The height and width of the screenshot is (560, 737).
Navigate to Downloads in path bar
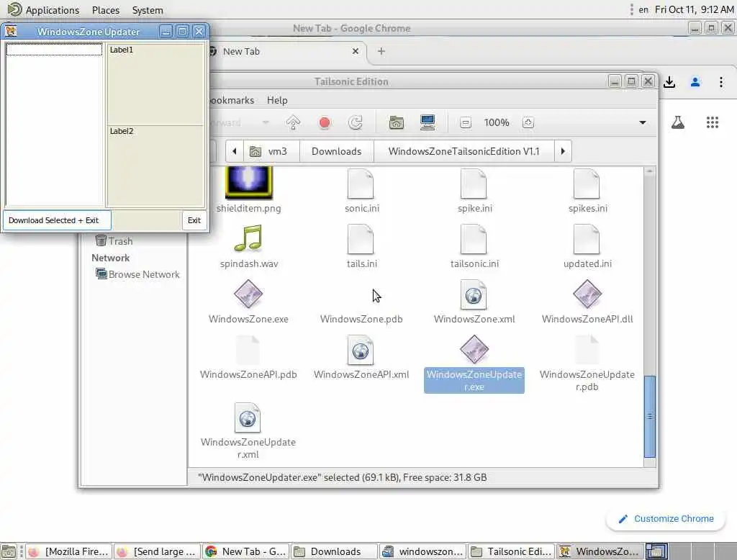[337, 151]
